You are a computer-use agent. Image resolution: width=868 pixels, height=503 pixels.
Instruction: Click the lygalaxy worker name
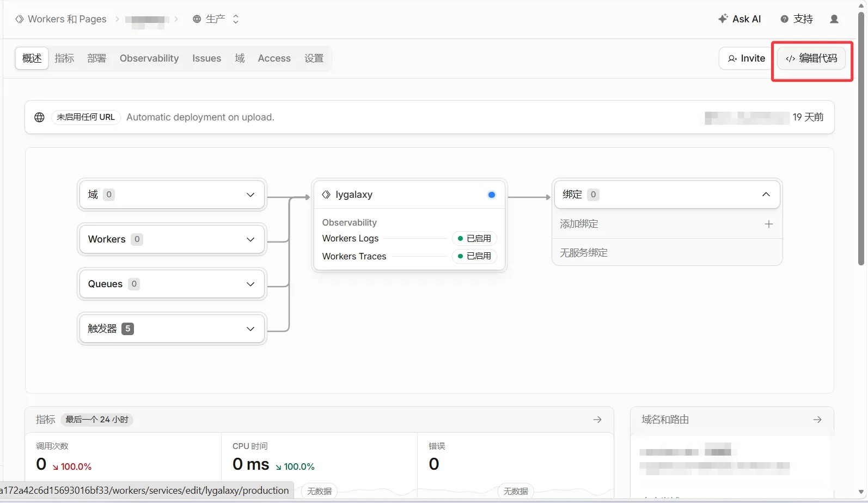(x=354, y=195)
